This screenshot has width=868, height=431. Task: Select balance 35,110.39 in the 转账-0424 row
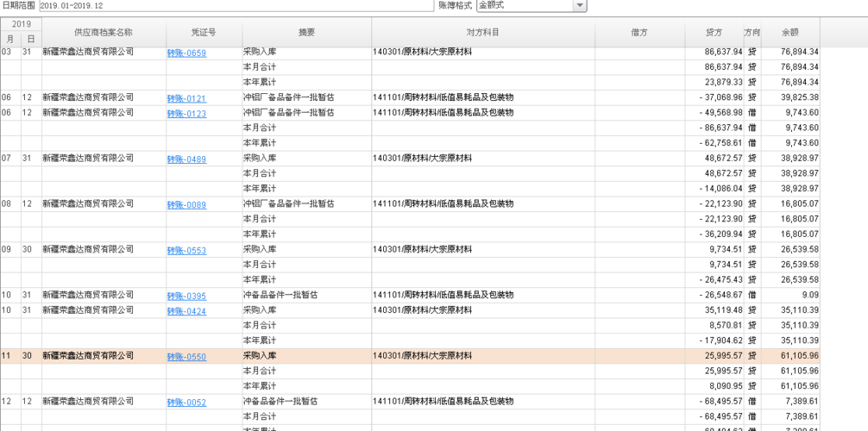799,310
